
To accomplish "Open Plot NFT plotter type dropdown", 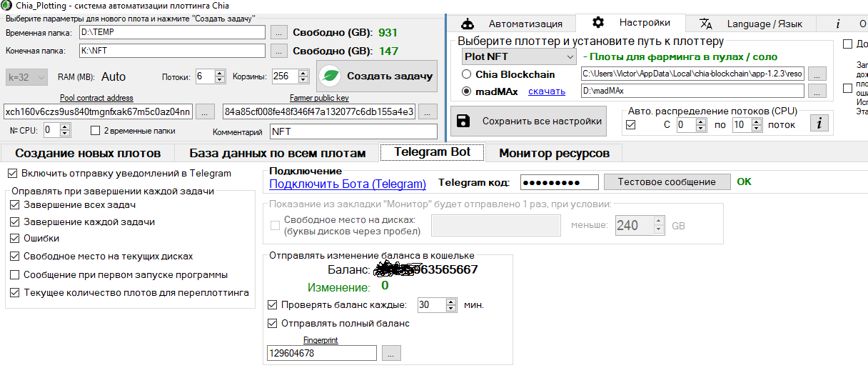I will pos(519,56).
